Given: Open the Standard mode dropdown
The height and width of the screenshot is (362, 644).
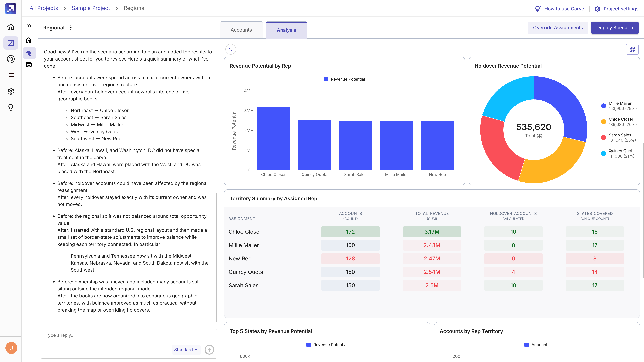Looking at the screenshot, I should 185,350.
